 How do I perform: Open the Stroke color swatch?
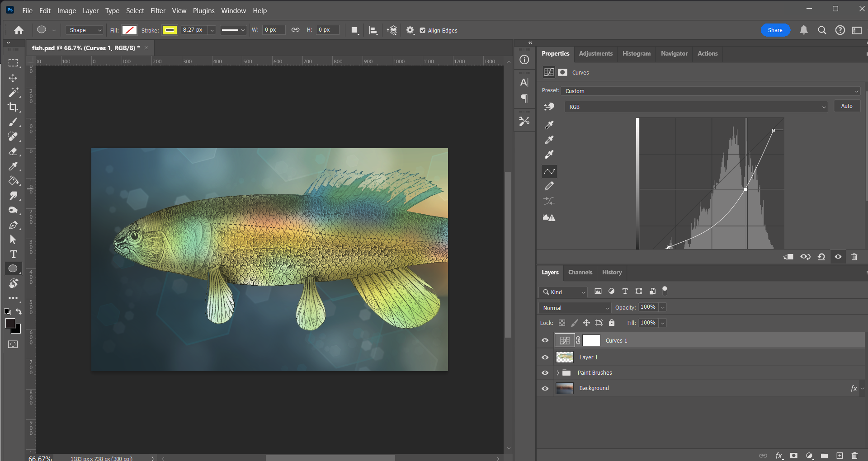pyautogui.click(x=170, y=30)
